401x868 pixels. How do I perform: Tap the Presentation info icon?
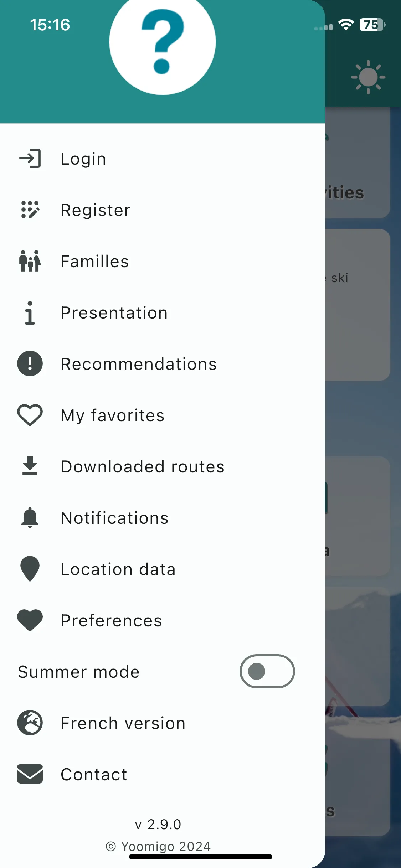pyautogui.click(x=30, y=312)
